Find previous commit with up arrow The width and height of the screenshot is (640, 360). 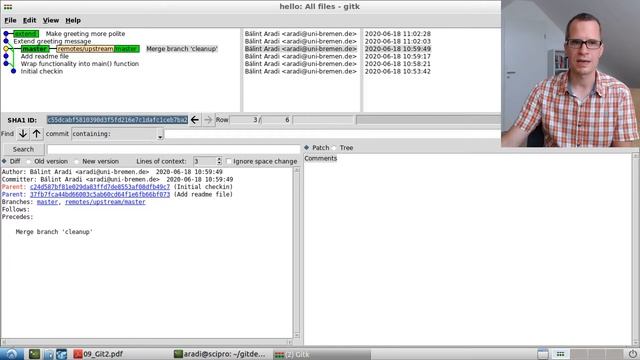tap(36, 133)
